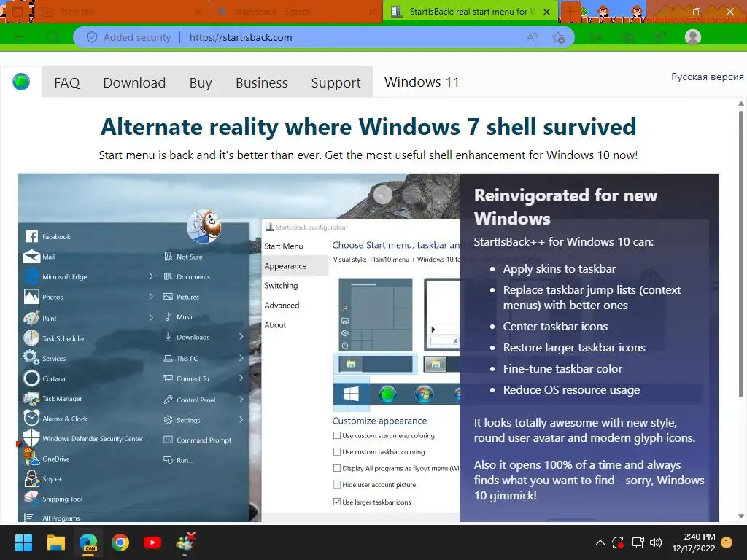Expand the This PC submenu arrow
Image resolution: width=747 pixels, height=560 pixels.
(241, 357)
